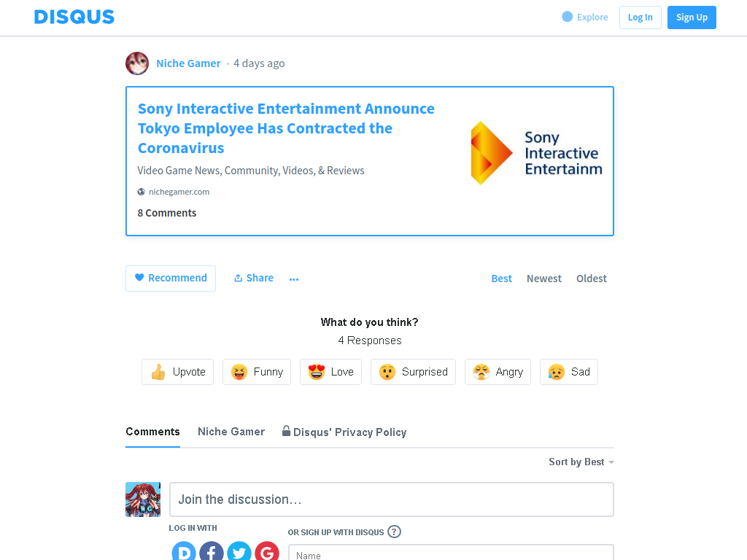747x560 pixels.
Task: Open the Sony coronavirus article headline
Action: coord(286,128)
